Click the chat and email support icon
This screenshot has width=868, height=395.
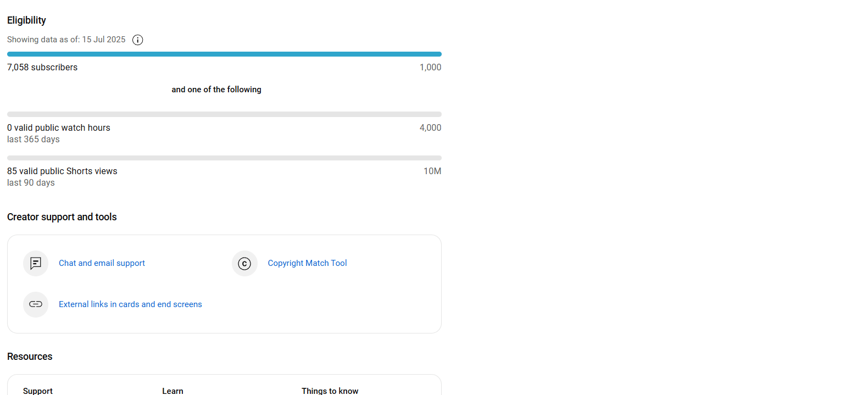pos(36,263)
